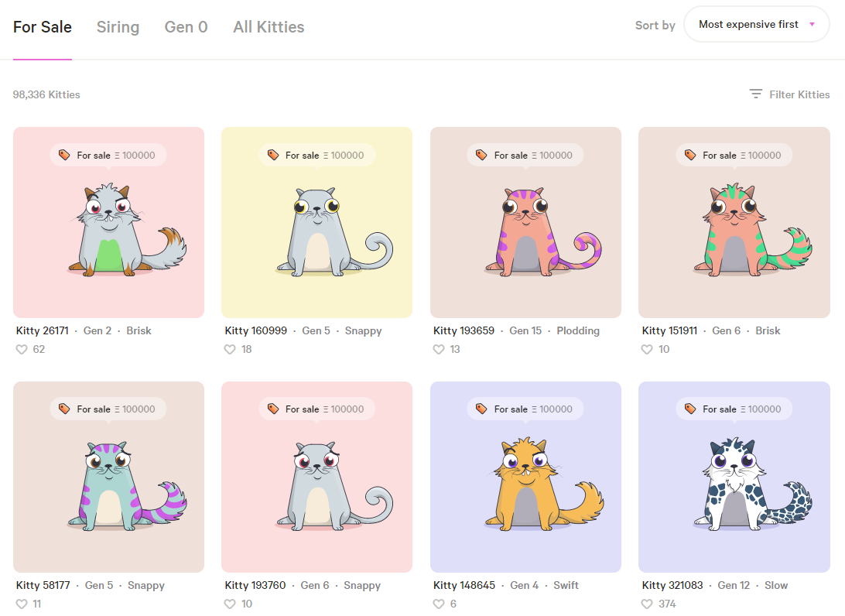Open Kitty 151911 title link
Screen dimensions: 845x616
point(670,330)
